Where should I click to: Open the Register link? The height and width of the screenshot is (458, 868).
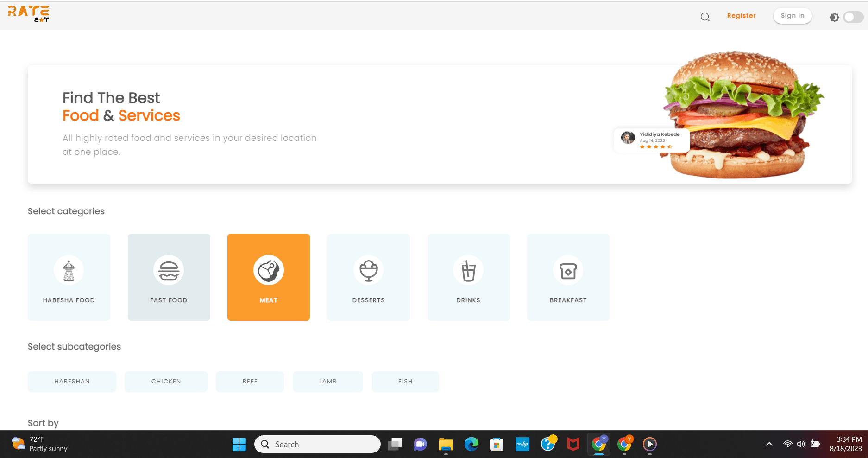coord(741,16)
